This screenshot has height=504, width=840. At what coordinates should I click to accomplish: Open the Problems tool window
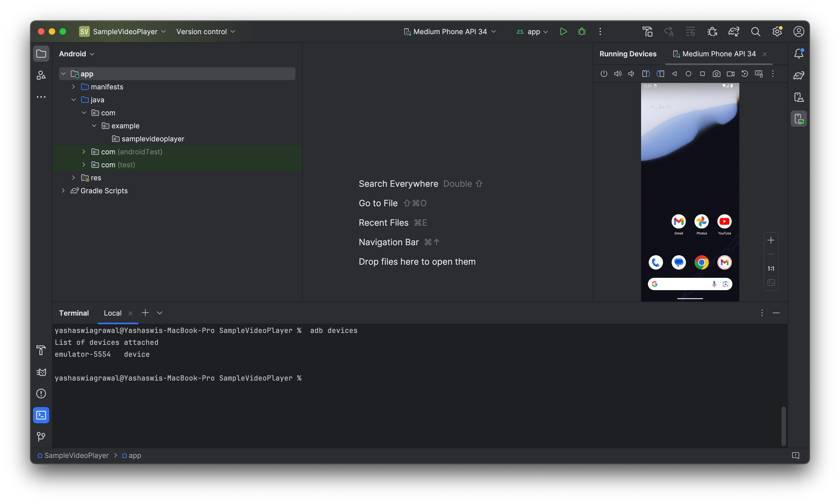(41, 393)
